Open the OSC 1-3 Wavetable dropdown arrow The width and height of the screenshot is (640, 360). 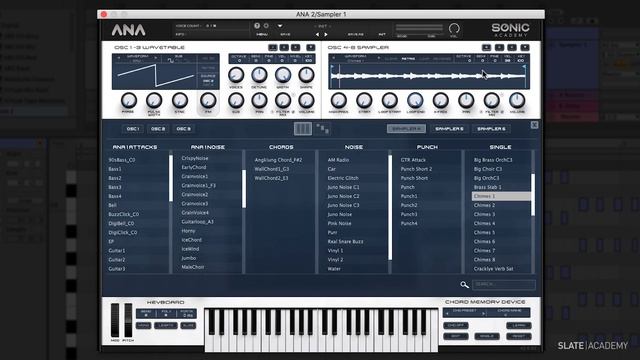(311, 47)
